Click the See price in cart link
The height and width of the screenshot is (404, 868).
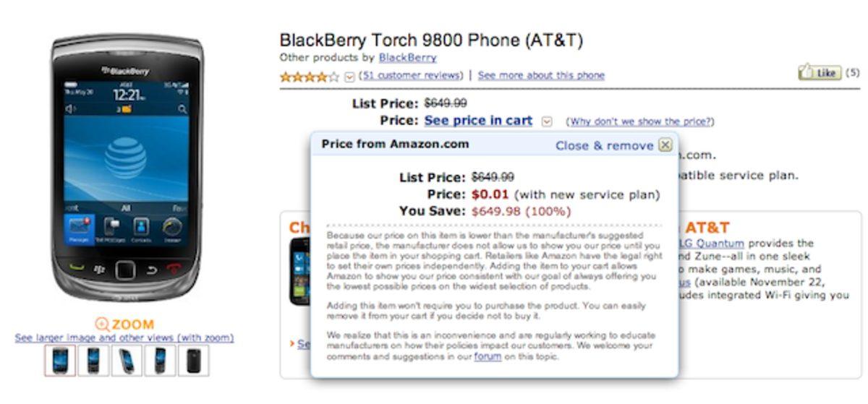click(478, 121)
